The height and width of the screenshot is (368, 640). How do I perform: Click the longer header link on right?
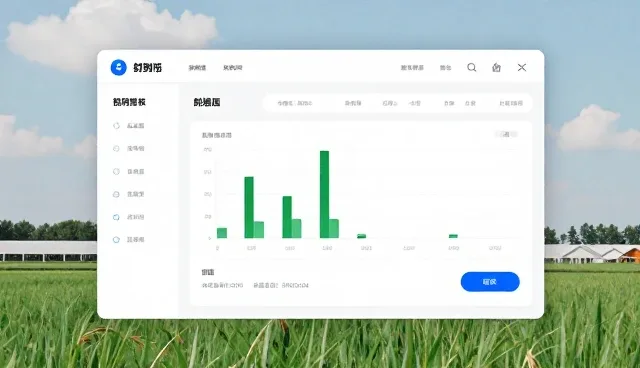point(412,68)
